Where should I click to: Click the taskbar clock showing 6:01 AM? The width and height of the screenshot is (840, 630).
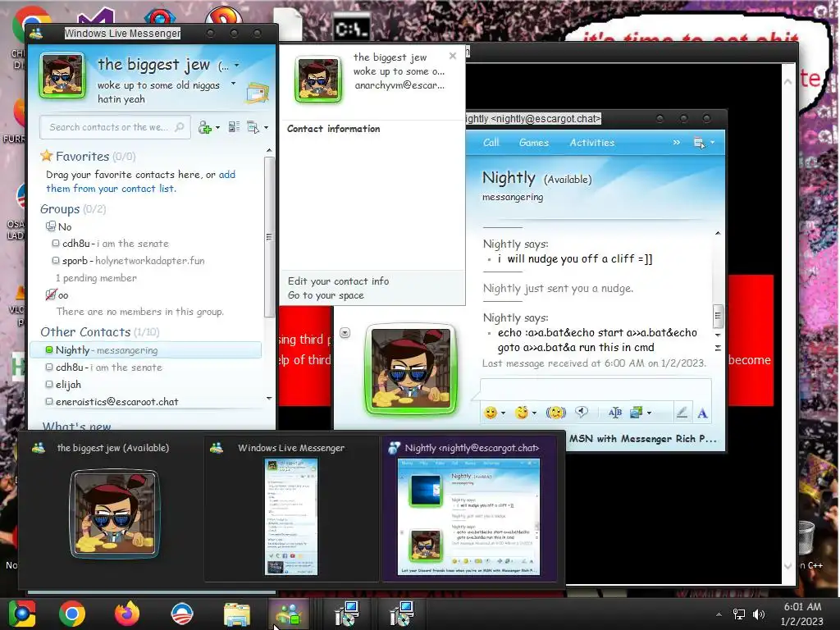(x=802, y=614)
